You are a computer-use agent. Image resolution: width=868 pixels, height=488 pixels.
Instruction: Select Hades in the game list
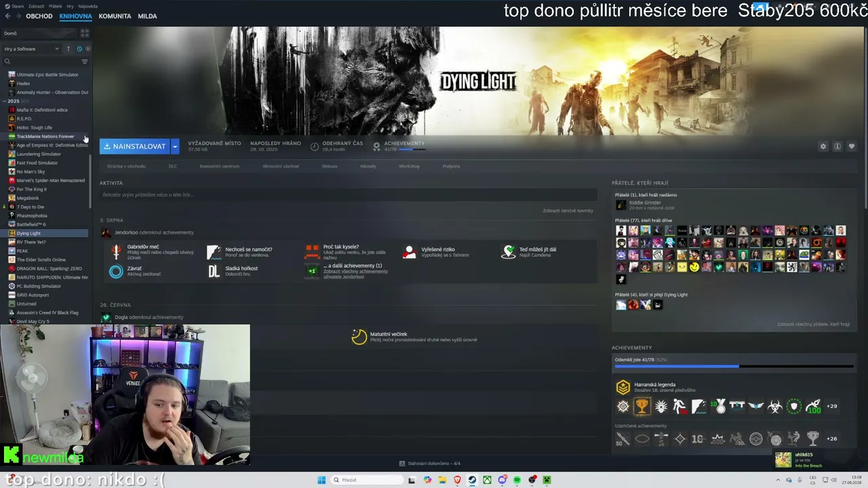coord(23,83)
